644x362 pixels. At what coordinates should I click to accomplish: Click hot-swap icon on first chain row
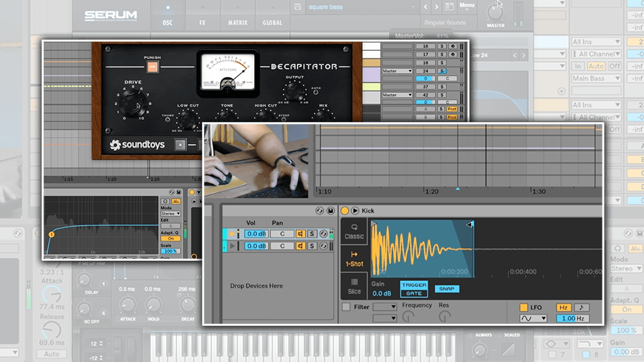(x=323, y=233)
